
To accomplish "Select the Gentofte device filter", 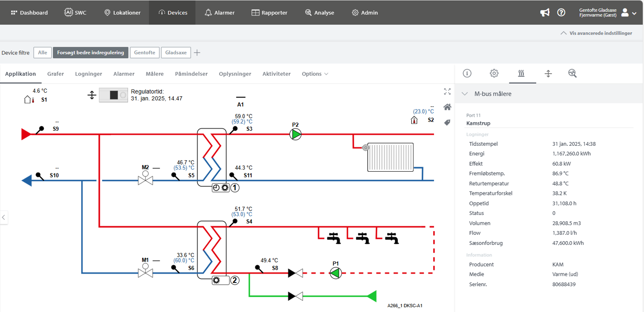I will click(x=145, y=53).
